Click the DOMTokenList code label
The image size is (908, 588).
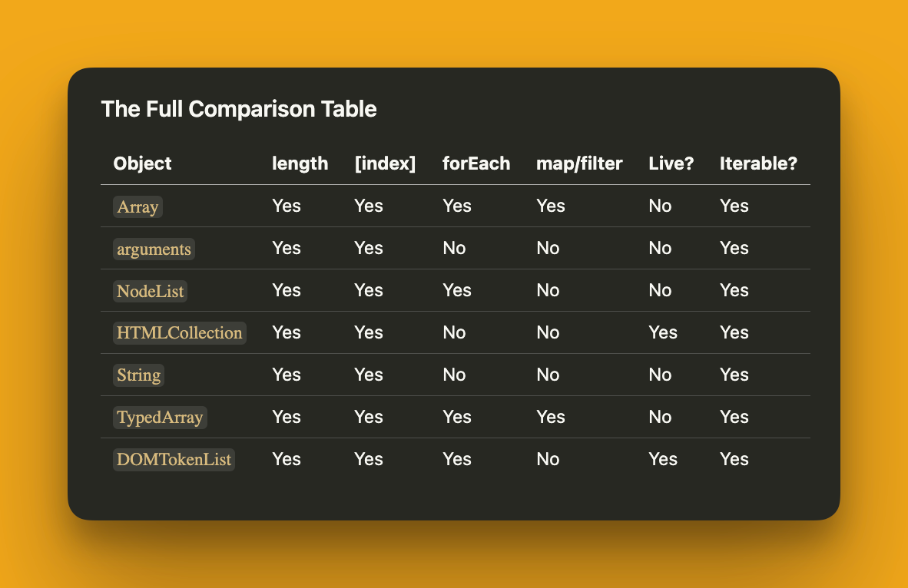pos(174,460)
